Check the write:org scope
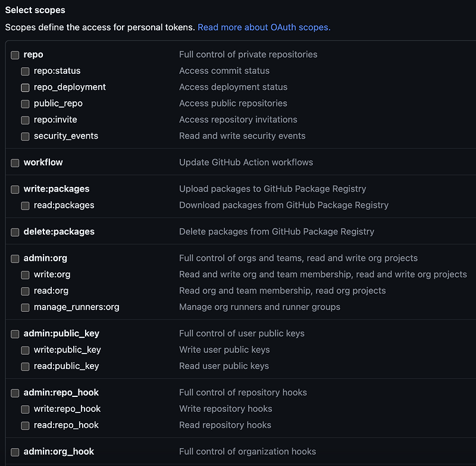The image size is (476, 466). coord(25,275)
